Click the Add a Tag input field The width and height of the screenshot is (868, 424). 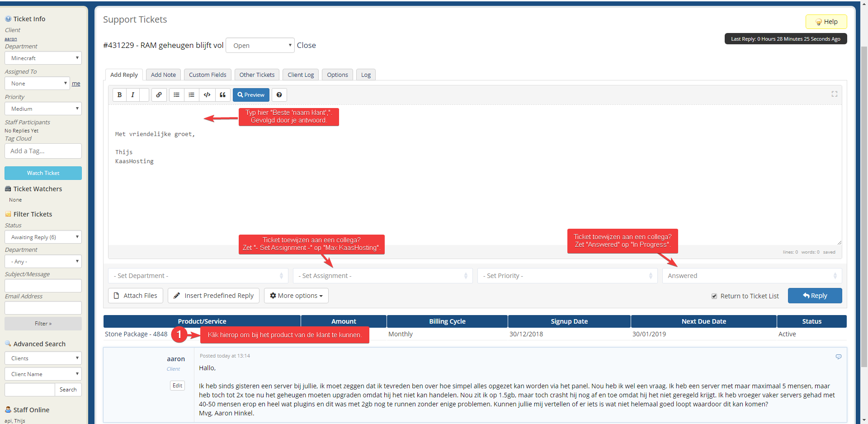[x=43, y=151]
